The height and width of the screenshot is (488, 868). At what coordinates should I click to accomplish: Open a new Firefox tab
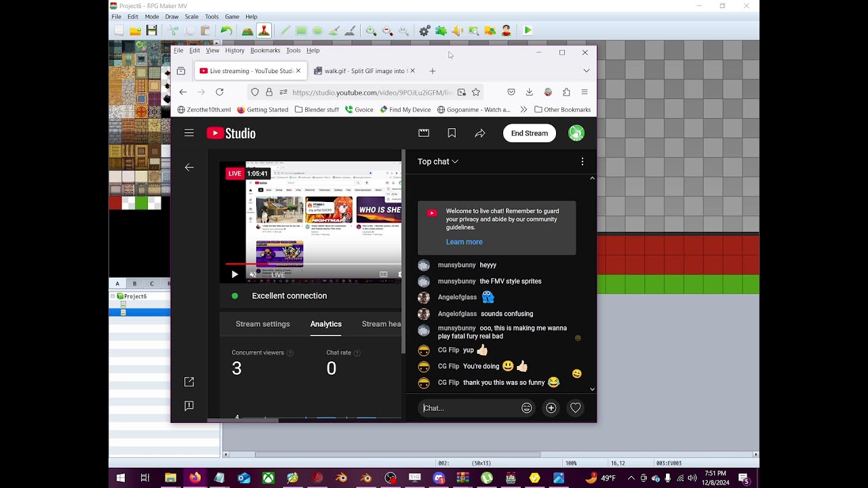click(432, 70)
